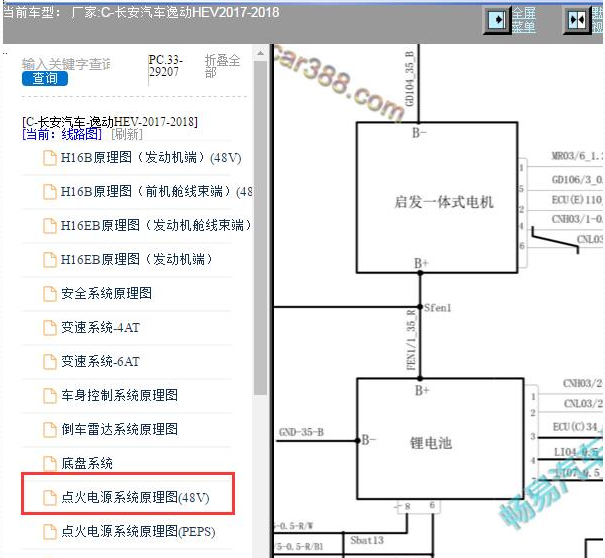This screenshot has width=605, height=558.
Task: Click the Sbat13 junction label
Action: click(x=367, y=540)
